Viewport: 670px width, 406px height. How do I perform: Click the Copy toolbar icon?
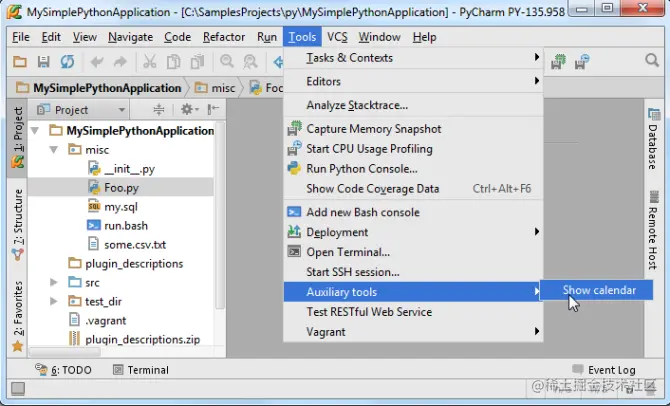point(173,62)
